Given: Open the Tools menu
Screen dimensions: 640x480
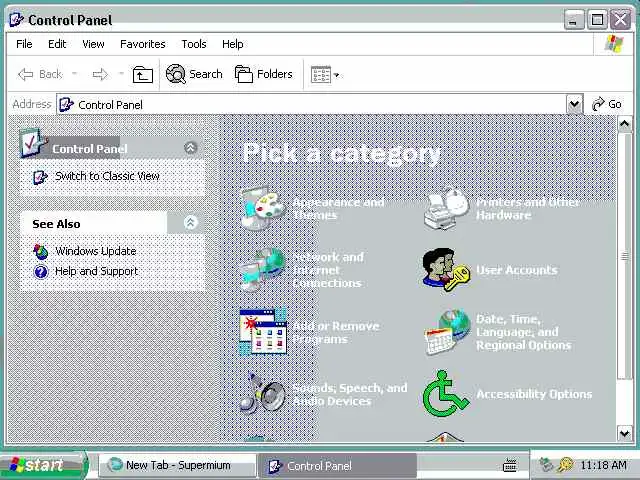Looking at the screenshot, I should pos(194,44).
